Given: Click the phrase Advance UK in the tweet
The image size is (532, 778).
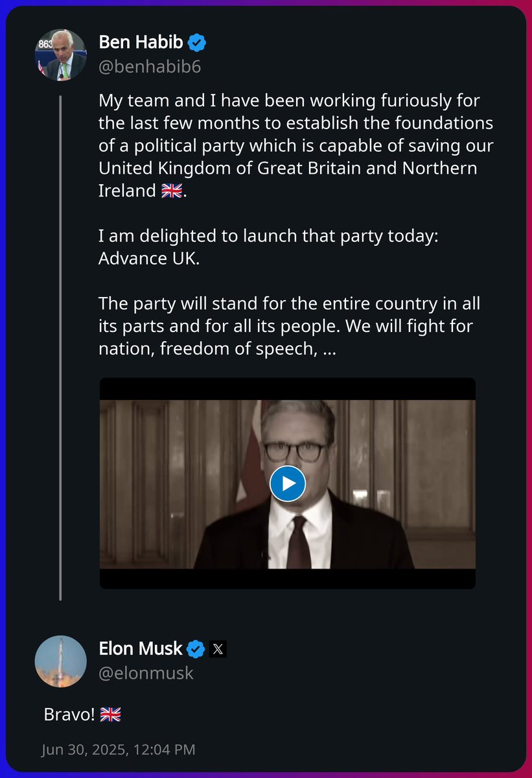Looking at the screenshot, I should pos(150,257).
